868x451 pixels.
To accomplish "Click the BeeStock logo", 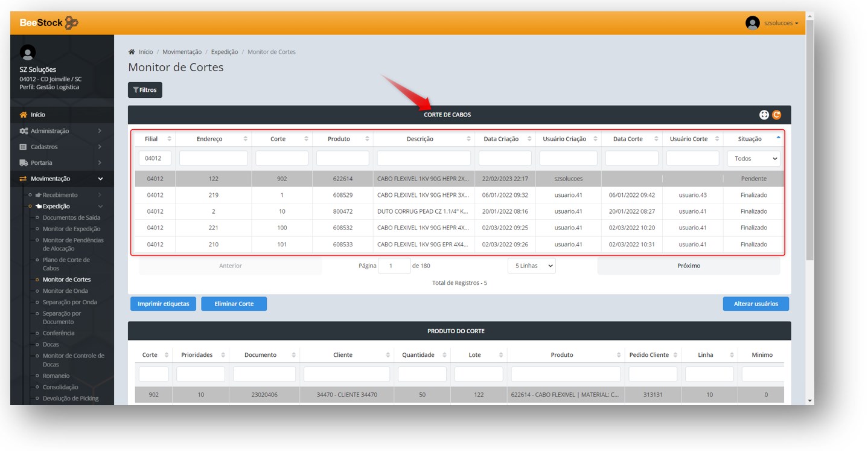I will click(x=49, y=23).
